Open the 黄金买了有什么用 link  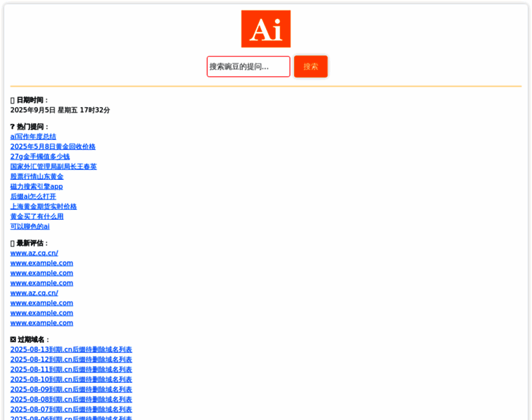[37, 216]
